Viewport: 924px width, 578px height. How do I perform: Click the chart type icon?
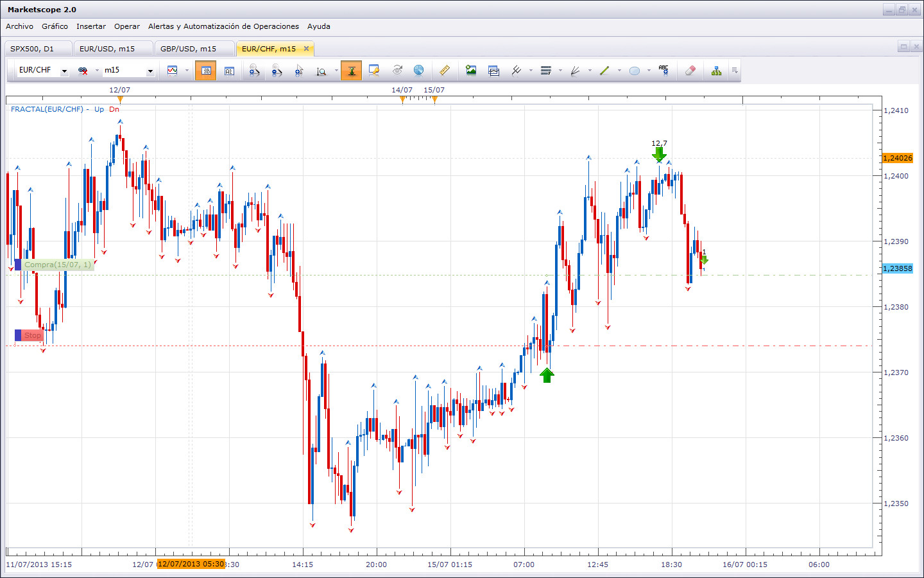[x=172, y=71]
